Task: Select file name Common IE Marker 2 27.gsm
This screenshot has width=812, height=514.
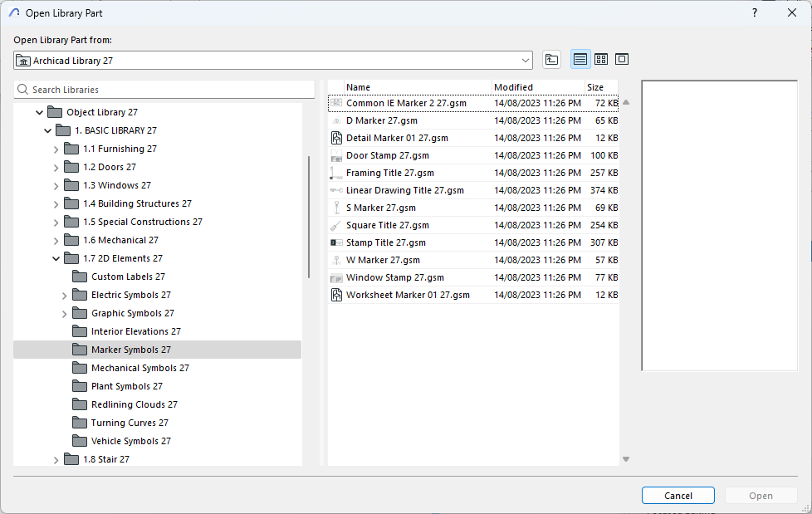Action: pos(406,103)
